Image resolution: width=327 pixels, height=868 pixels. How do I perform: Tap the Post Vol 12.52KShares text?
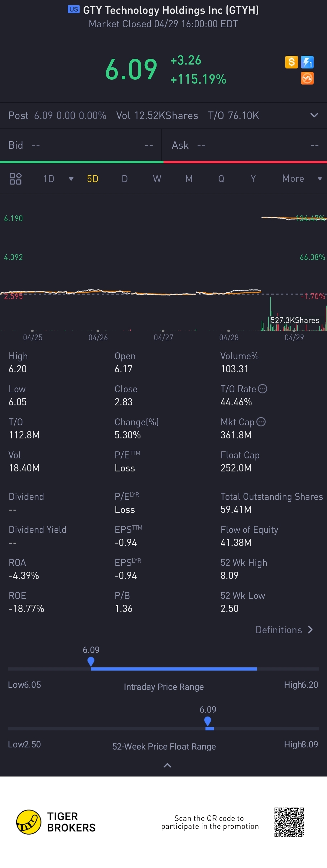157,115
